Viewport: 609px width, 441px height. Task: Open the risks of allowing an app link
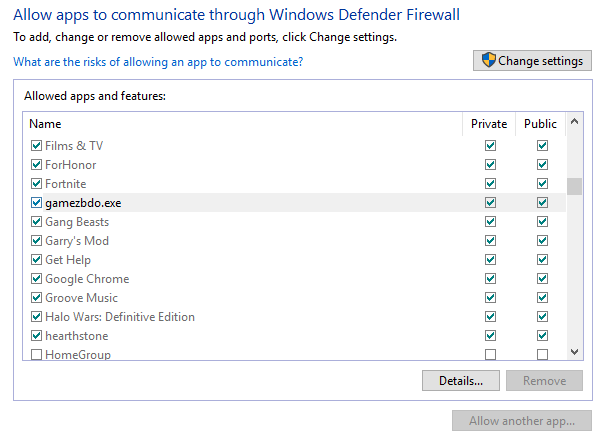coord(158,62)
